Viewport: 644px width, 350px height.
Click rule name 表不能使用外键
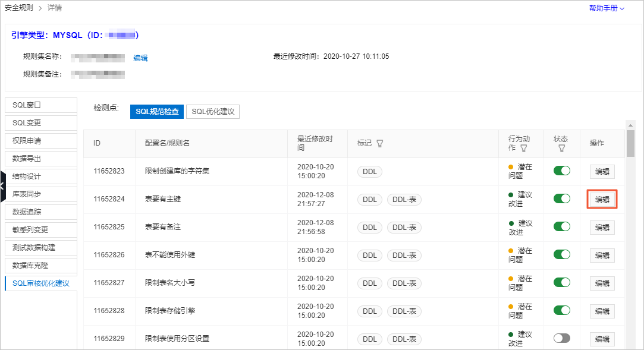[170, 255]
